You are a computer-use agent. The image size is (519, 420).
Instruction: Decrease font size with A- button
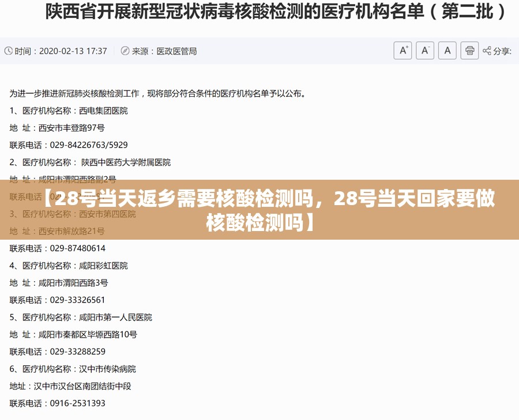tap(424, 51)
